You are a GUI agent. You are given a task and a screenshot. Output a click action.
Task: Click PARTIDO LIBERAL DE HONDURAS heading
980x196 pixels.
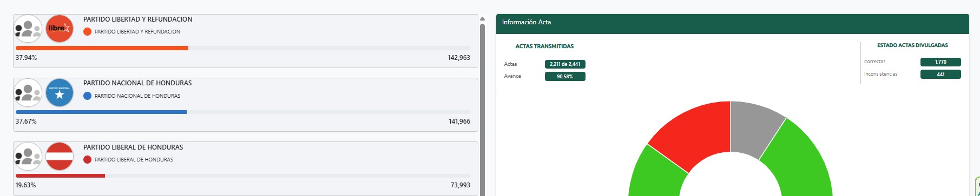133,147
